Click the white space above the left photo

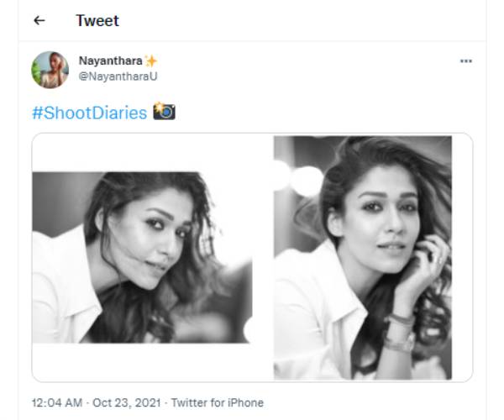point(141,153)
